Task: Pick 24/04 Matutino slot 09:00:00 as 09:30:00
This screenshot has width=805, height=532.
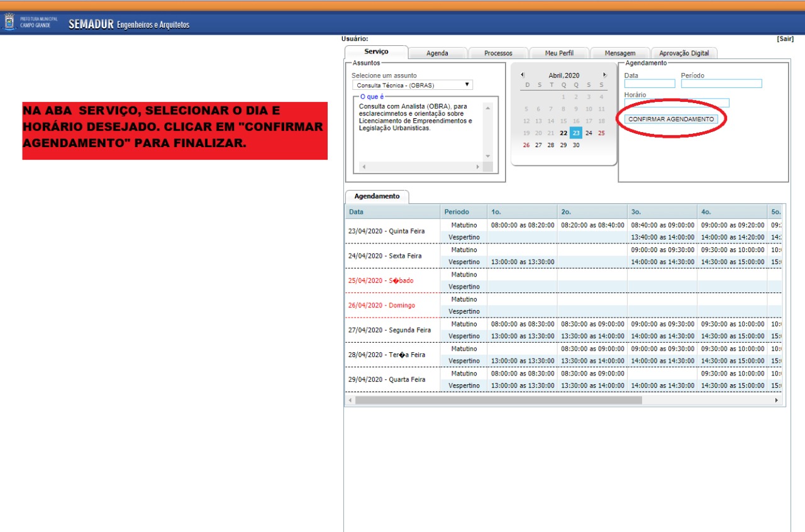Action: (x=662, y=250)
